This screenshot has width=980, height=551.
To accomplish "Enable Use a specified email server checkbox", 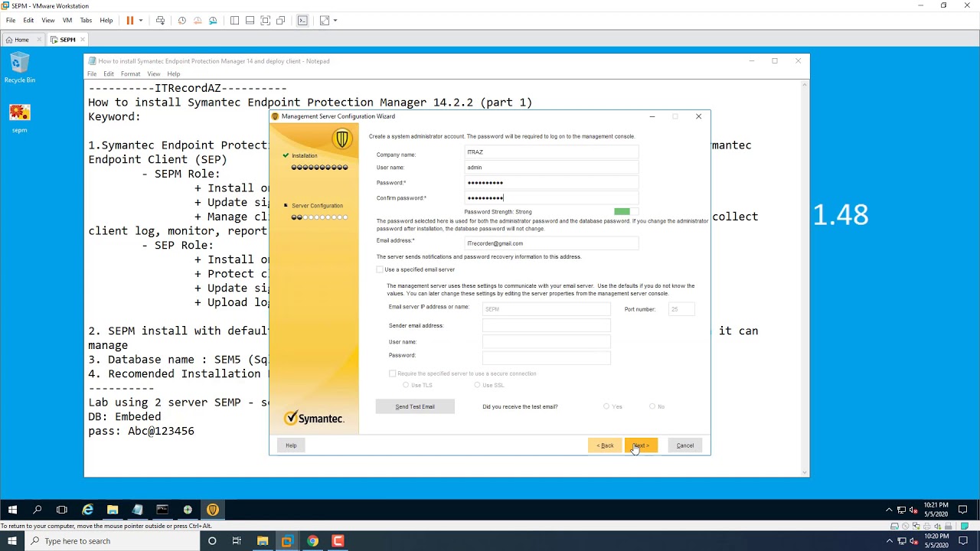I will click(380, 269).
